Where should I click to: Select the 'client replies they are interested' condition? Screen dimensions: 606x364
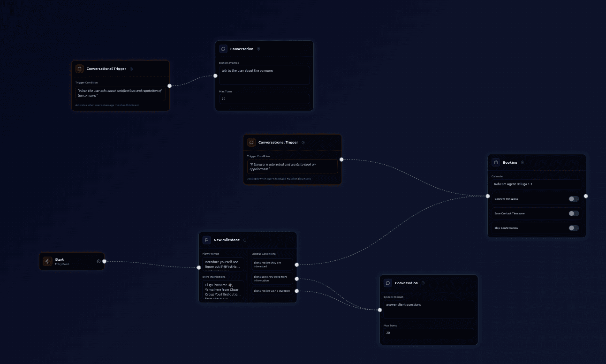pos(272,265)
